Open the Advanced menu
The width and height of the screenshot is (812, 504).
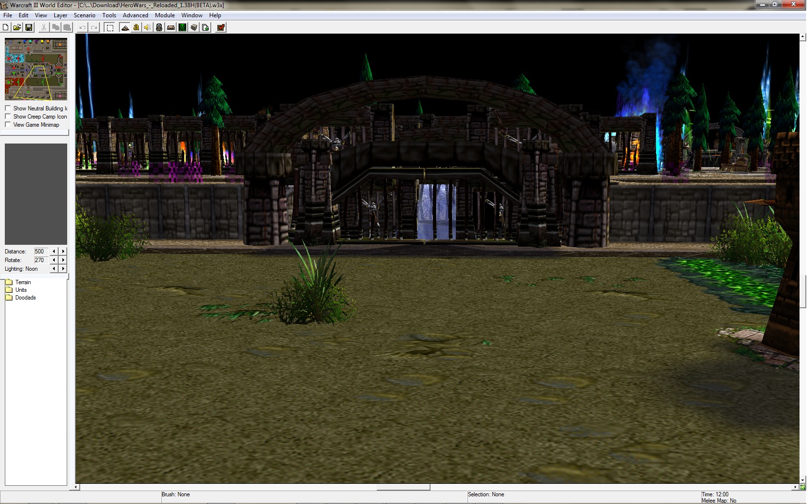pos(135,15)
